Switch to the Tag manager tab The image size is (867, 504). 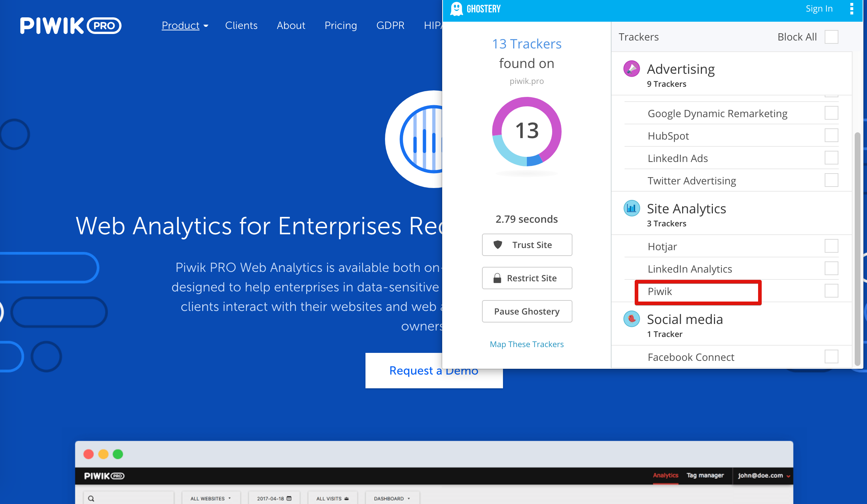(705, 475)
